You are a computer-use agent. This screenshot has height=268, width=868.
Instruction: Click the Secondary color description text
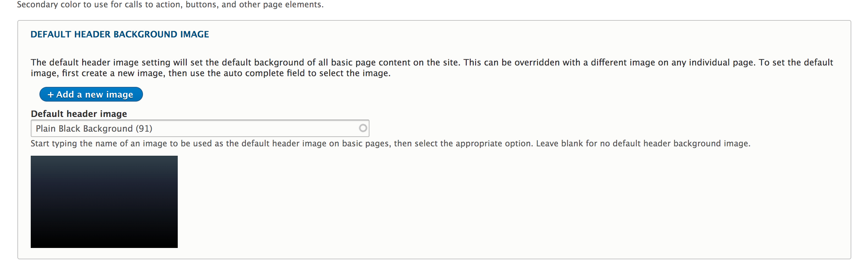pos(170,4)
